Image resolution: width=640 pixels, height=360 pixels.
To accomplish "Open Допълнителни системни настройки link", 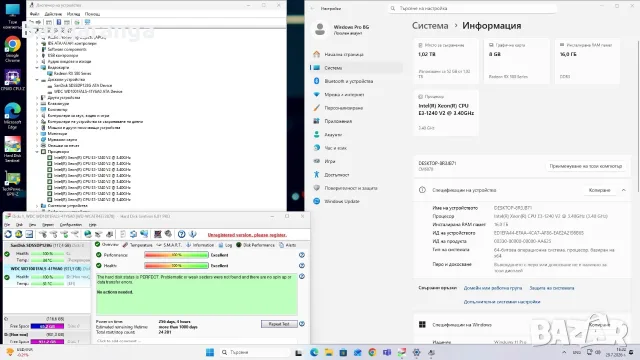I will 502,302.
